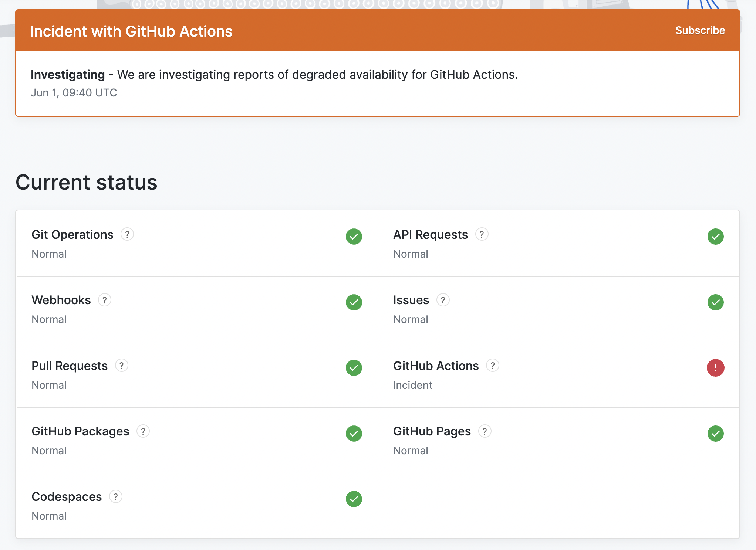This screenshot has height=550, width=756.
Task: Click the Pull Requests help question mark
Action: (121, 366)
